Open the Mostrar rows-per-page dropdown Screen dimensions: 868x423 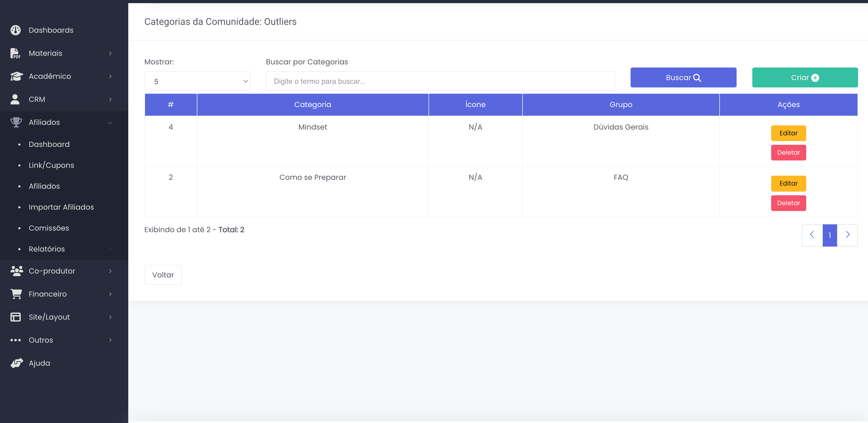pos(197,81)
